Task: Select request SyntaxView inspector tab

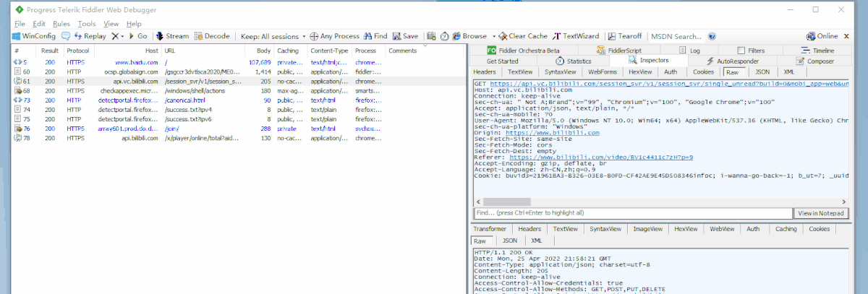Action: click(x=560, y=72)
